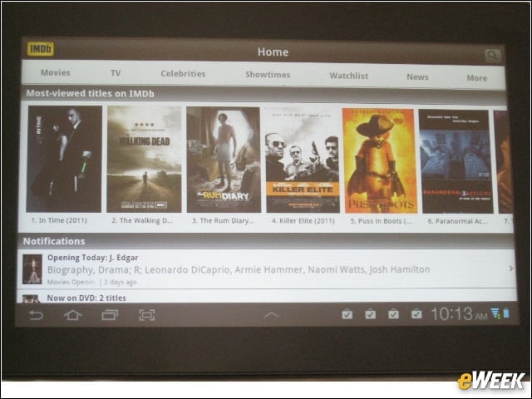Image resolution: width=532 pixels, height=399 pixels.
Task: Open the In Time poster
Action: (x=64, y=159)
